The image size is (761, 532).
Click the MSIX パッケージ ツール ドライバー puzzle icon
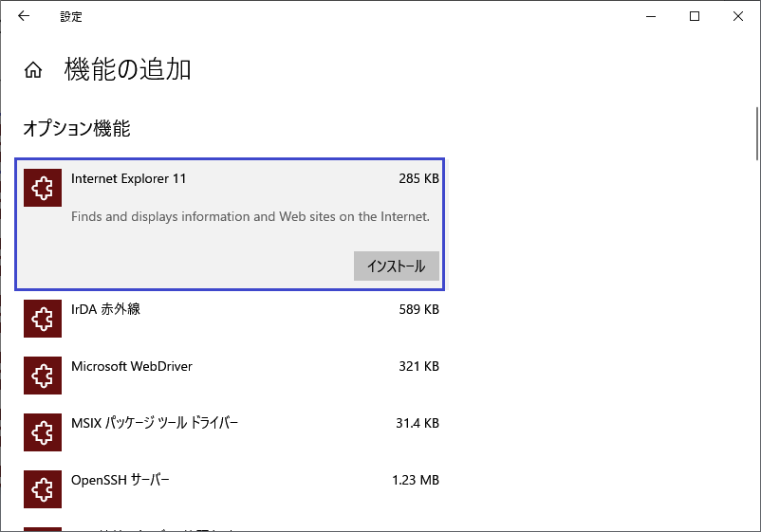coord(43,432)
